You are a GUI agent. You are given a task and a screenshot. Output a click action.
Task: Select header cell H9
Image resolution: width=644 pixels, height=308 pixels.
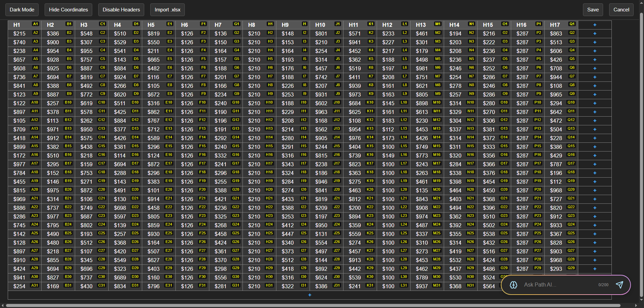point(293,25)
